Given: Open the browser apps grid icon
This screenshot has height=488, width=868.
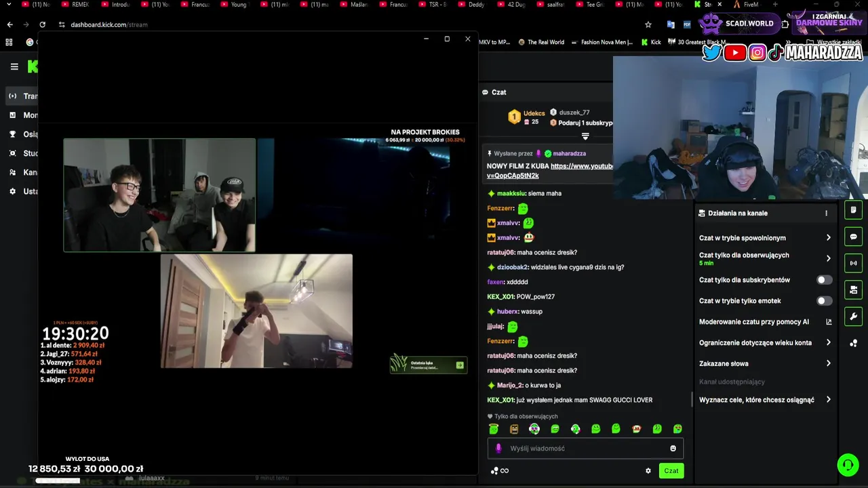Looking at the screenshot, I should (9, 42).
